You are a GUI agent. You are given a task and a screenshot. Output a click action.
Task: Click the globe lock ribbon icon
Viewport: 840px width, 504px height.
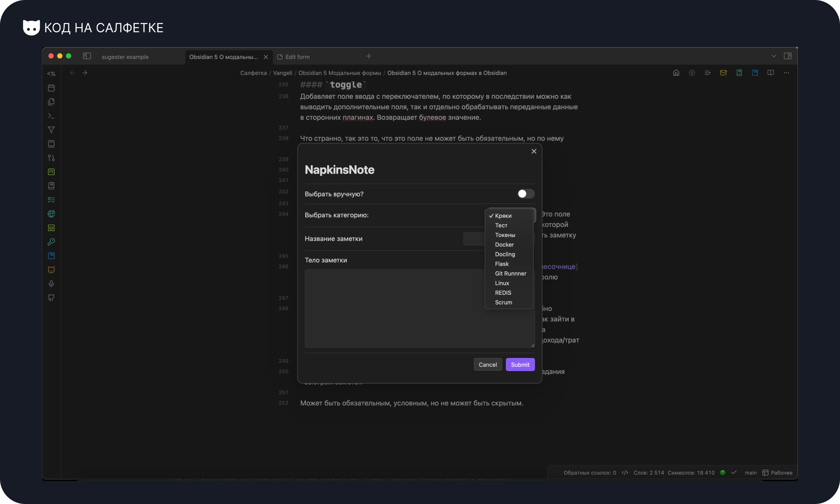[51, 214]
